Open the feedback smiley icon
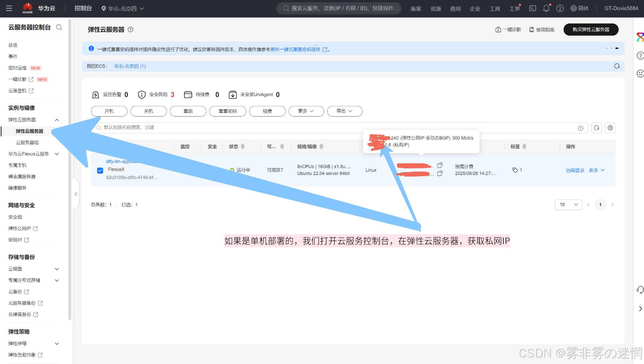 point(640,73)
